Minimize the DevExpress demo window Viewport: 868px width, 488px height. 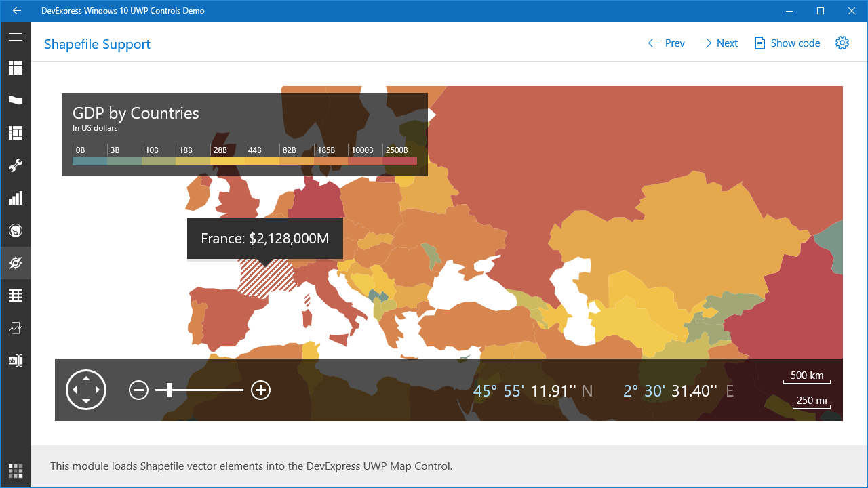(789, 11)
